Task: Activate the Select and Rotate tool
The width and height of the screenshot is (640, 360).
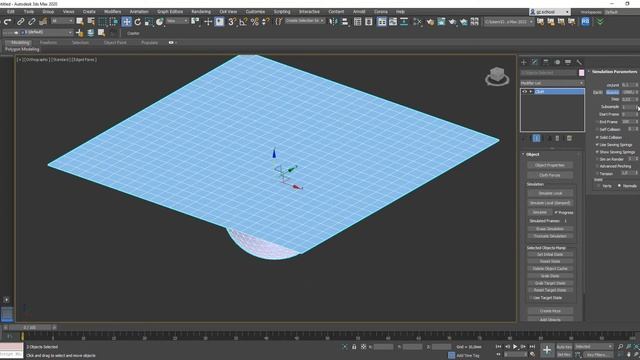Action: 138,22
